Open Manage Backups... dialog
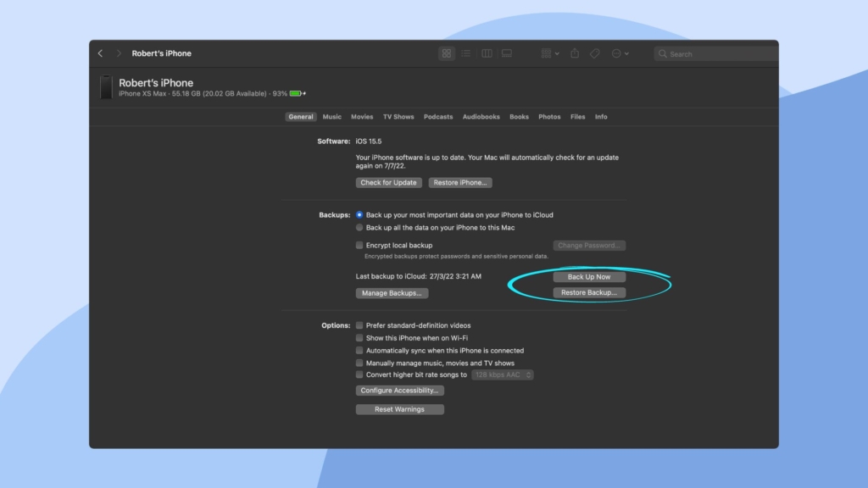The image size is (868, 488). (392, 293)
